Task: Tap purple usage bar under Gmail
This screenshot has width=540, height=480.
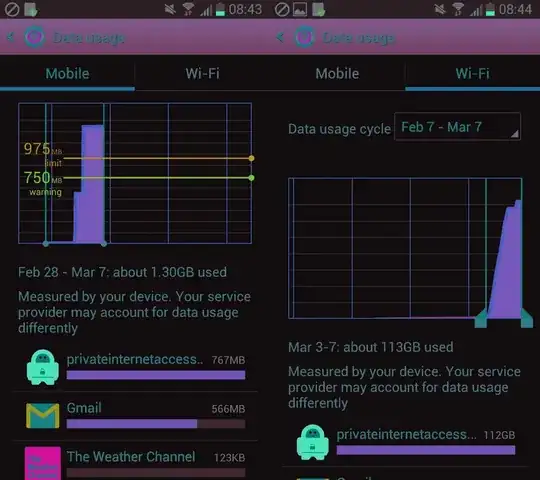Action: pyautogui.click(x=132, y=424)
